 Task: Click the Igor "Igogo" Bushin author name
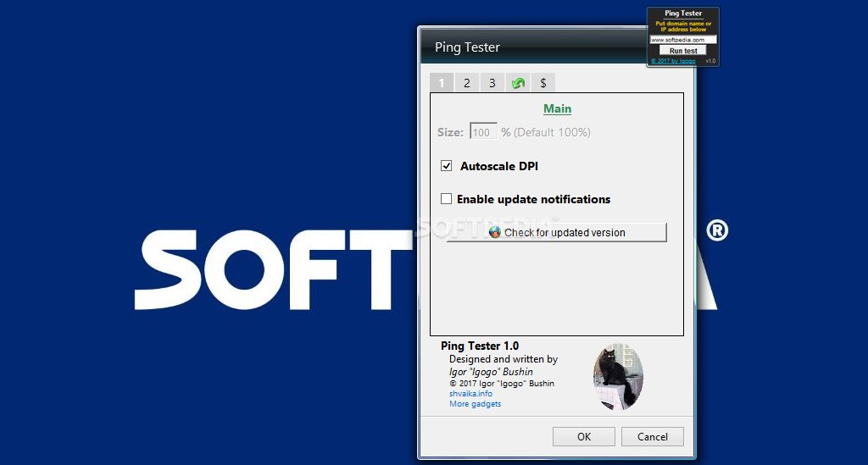[x=491, y=372]
